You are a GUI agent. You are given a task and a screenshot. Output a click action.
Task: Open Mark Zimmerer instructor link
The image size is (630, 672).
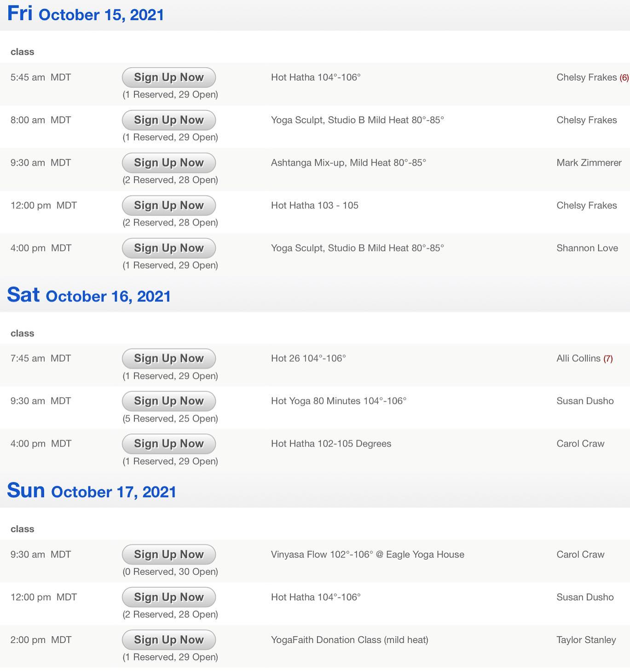pos(589,163)
